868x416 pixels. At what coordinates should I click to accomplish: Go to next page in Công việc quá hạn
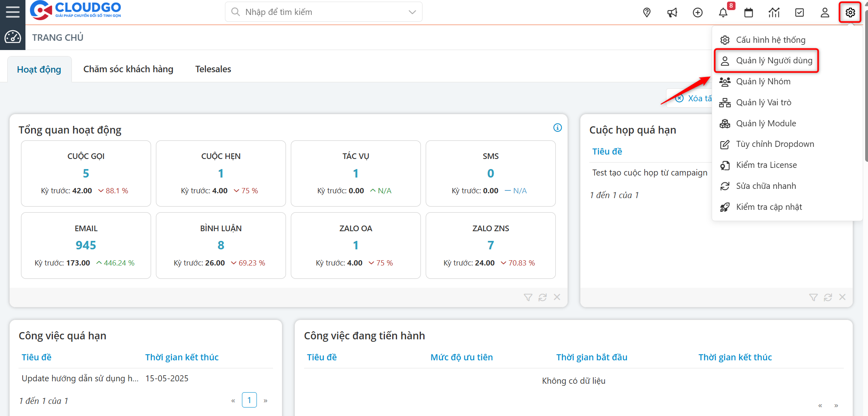tap(265, 400)
